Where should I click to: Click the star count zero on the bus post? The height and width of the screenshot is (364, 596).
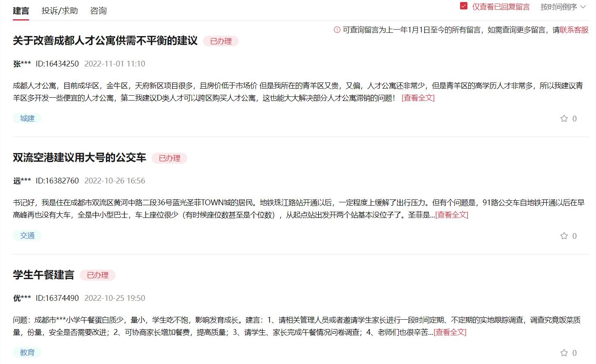[x=573, y=236]
